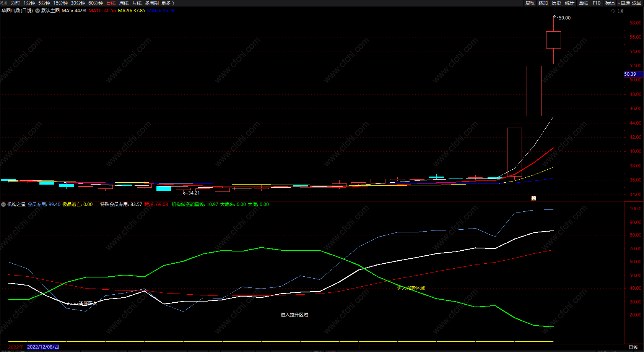Click the 榜 marker below the candles
The height and width of the screenshot is (352, 644).
[x=533, y=198]
